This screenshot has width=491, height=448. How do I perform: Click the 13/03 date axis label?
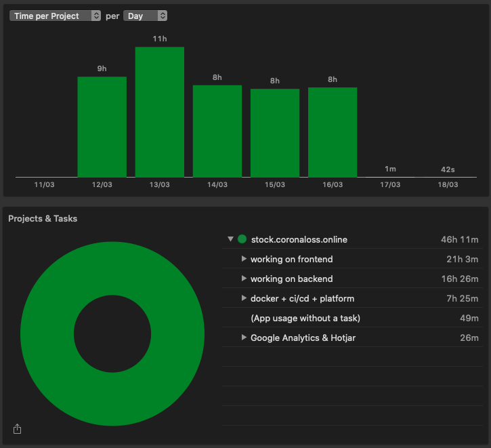click(159, 184)
